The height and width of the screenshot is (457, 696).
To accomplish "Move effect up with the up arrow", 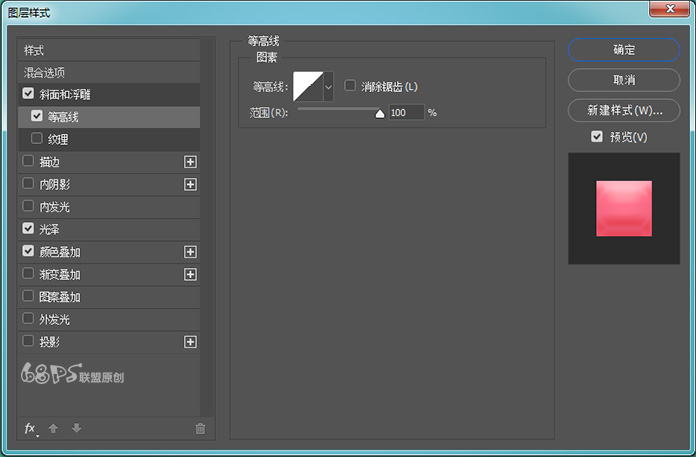I will [53, 428].
